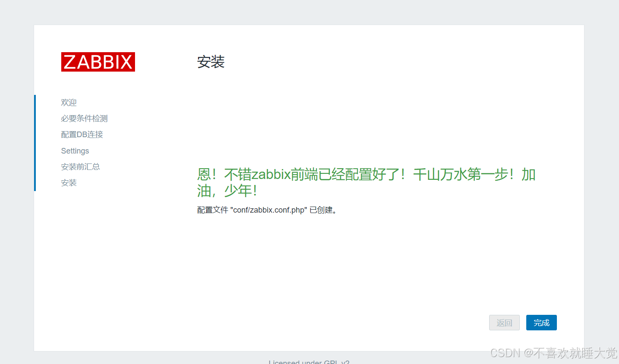Click the 油，少年 line of the message
Viewport: 619px width, 364px height.
(227, 191)
